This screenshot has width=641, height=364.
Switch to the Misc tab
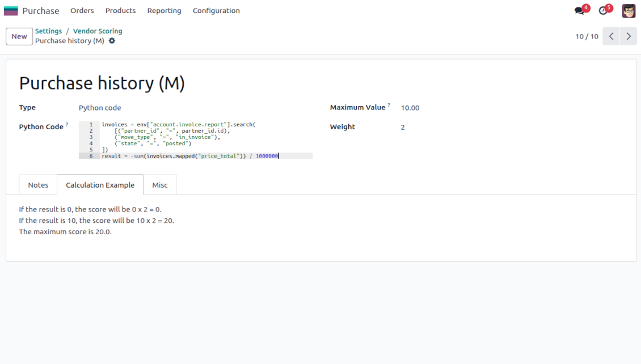click(160, 185)
